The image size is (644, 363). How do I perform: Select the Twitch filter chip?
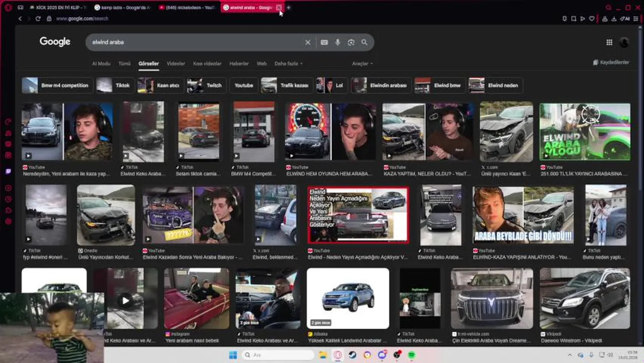[x=206, y=85]
